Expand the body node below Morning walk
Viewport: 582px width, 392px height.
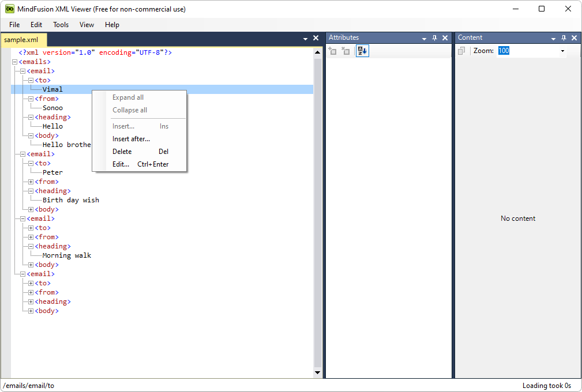point(31,265)
